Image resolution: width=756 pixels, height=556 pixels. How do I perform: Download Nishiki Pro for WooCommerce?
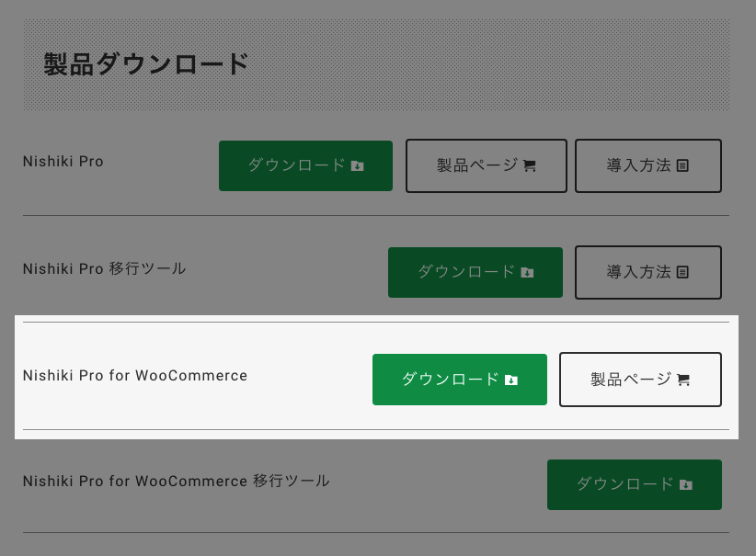[460, 380]
